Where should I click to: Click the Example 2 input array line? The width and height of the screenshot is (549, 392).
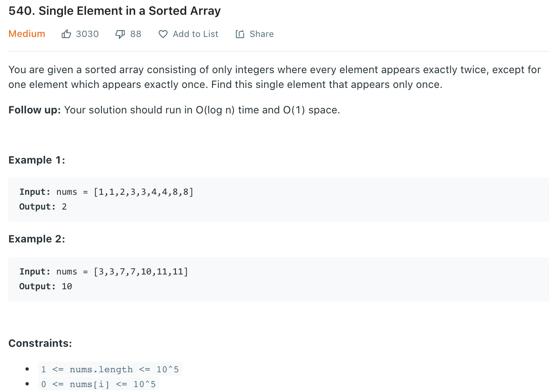(104, 272)
